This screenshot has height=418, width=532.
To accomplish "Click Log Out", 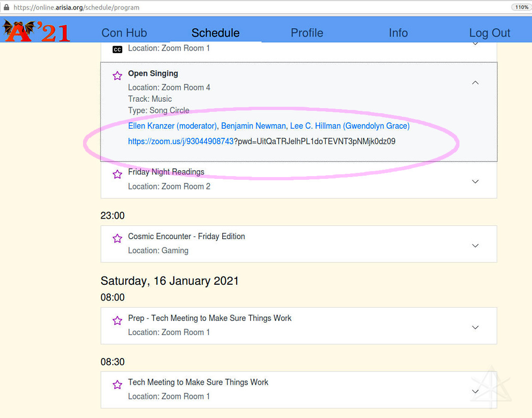I will coord(490,33).
